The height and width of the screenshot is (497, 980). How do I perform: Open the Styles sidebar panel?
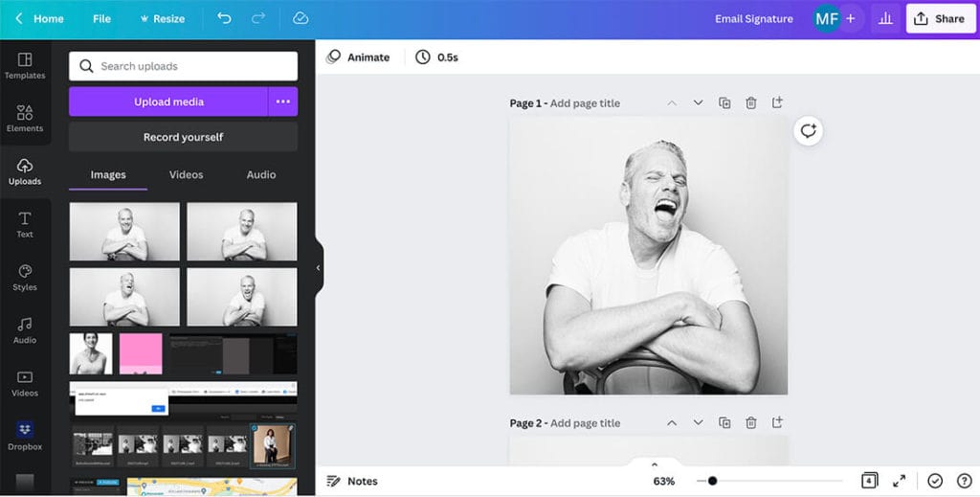[x=25, y=279]
